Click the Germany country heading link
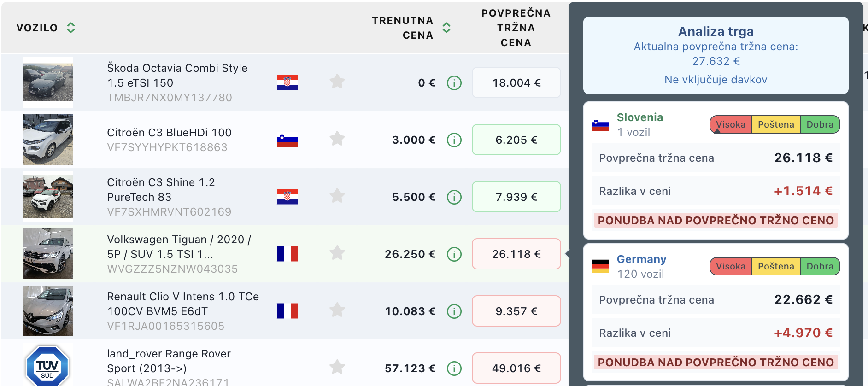 641,259
